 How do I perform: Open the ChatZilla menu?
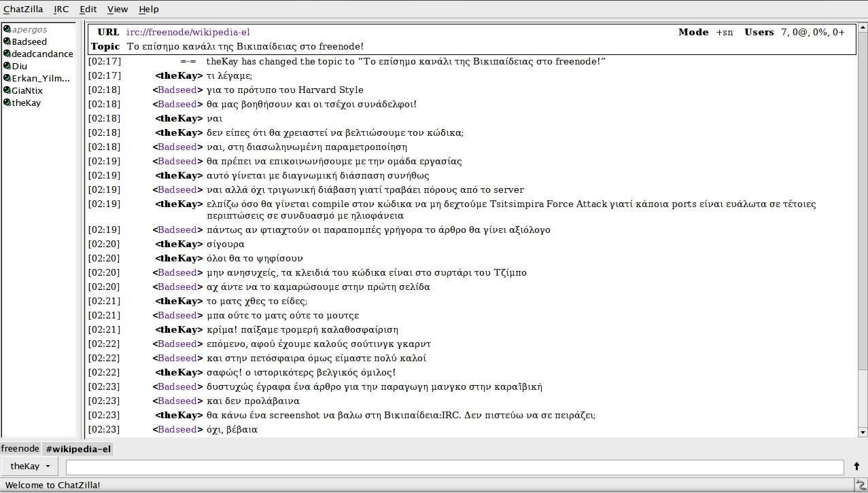pyautogui.click(x=22, y=9)
